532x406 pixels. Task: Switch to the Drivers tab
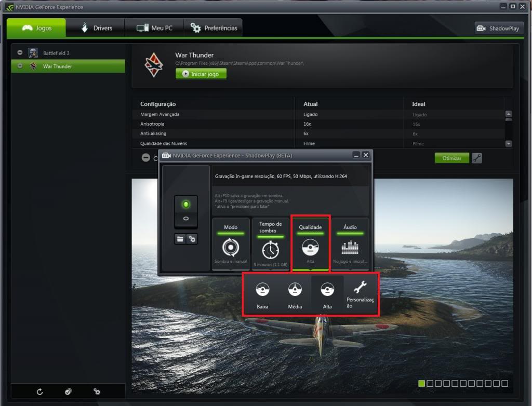pos(96,28)
